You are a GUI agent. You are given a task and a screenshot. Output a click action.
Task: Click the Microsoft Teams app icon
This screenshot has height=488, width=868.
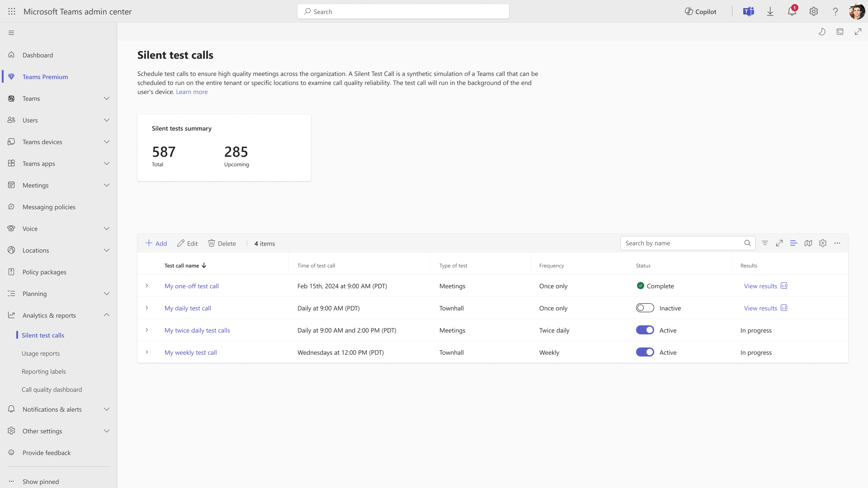(x=749, y=12)
